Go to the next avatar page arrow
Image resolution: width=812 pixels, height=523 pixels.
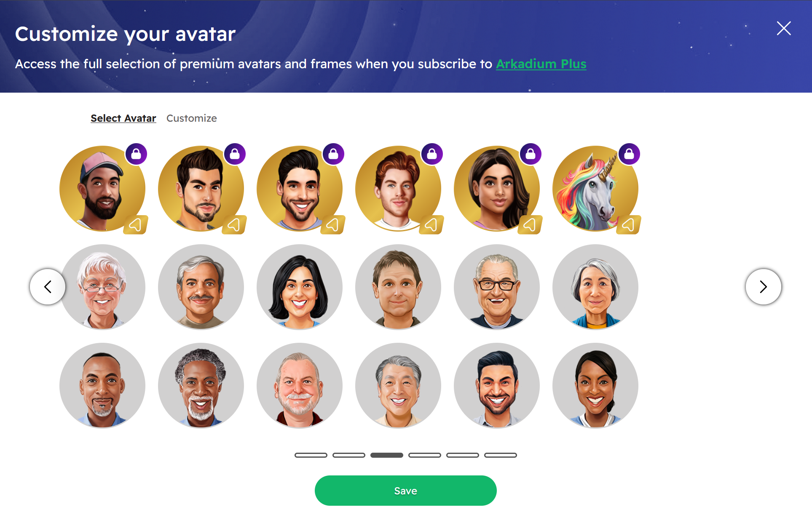(x=764, y=287)
